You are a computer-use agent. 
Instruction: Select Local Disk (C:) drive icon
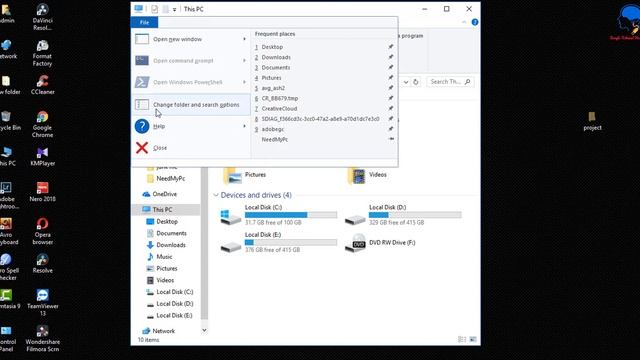pyautogui.click(x=231, y=217)
